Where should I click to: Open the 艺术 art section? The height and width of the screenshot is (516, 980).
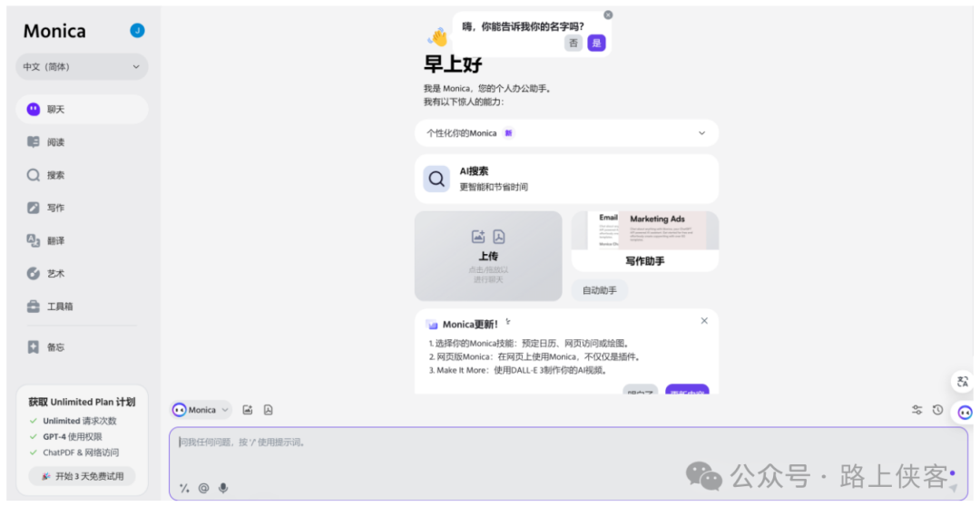coord(82,274)
